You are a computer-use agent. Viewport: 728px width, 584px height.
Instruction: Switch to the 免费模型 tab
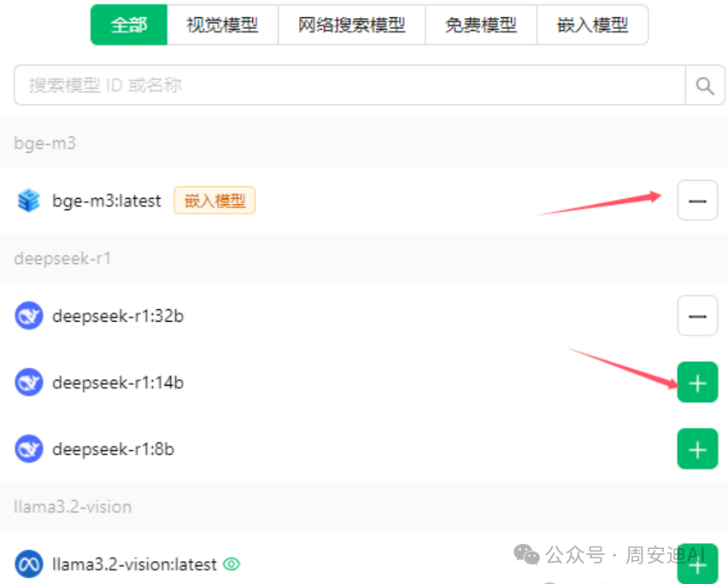[x=481, y=25]
